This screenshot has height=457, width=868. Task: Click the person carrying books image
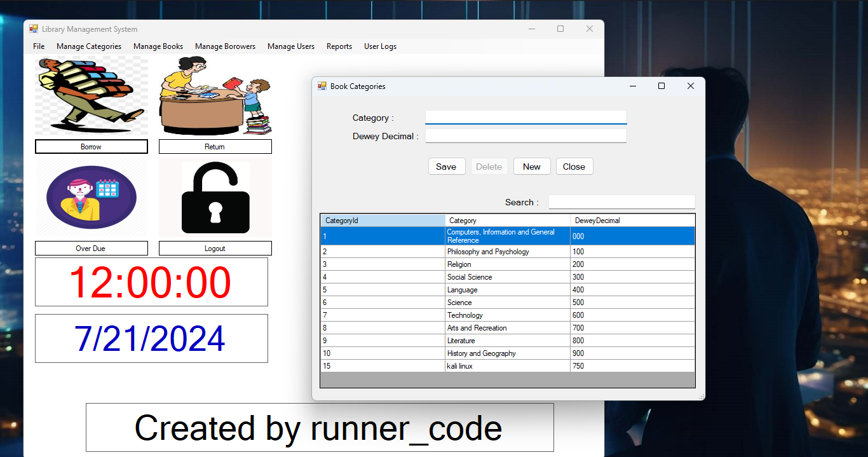tap(91, 95)
